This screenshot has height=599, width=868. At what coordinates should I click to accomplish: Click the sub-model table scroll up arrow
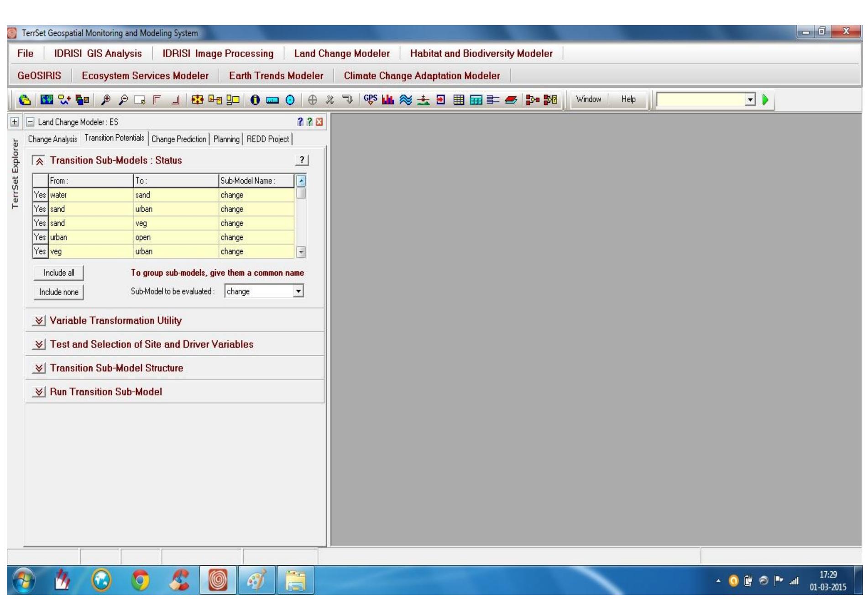pos(301,181)
